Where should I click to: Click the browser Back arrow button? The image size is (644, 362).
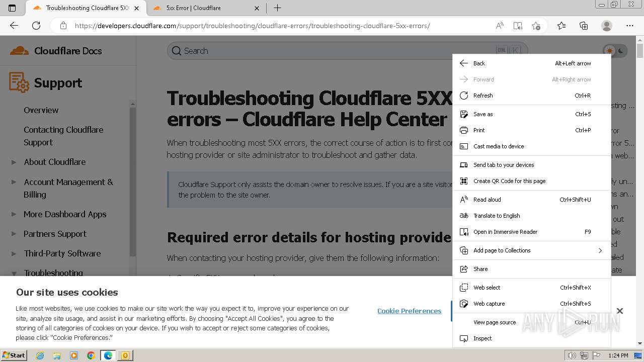tap(14, 26)
